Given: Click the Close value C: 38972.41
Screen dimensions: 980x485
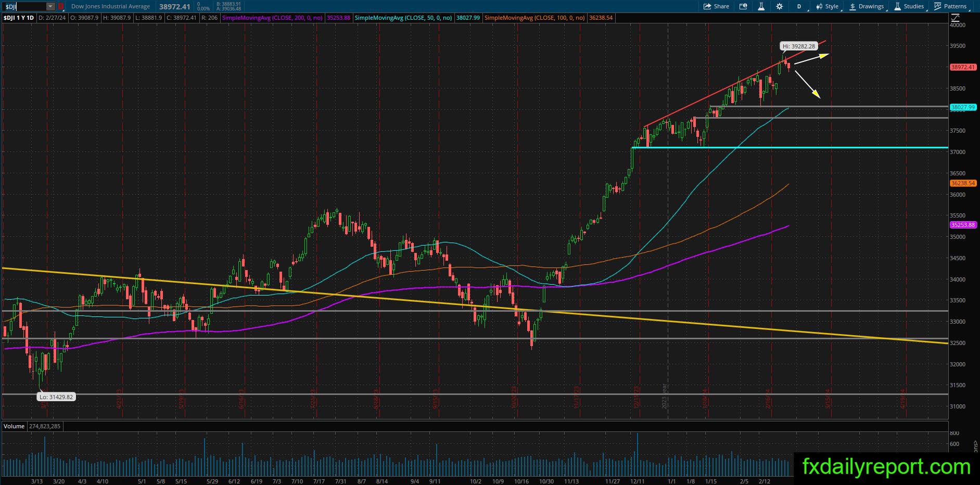Looking at the screenshot, I should 182,18.
